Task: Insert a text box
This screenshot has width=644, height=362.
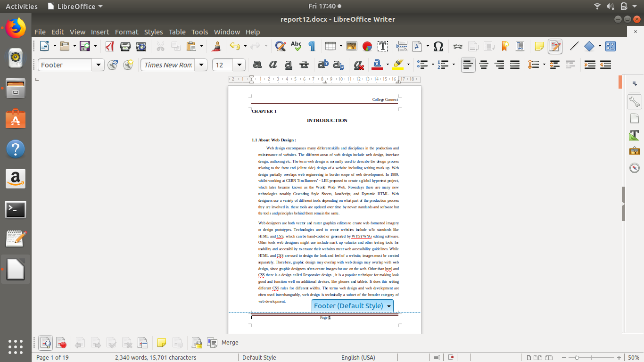Action: coord(383,46)
